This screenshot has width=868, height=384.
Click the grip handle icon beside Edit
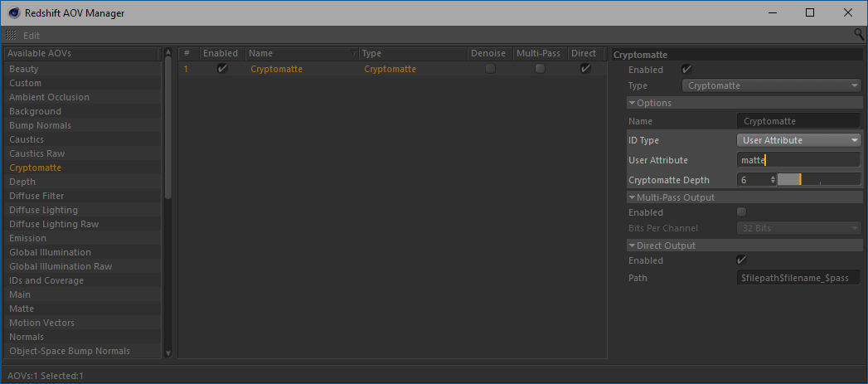(x=11, y=36)
